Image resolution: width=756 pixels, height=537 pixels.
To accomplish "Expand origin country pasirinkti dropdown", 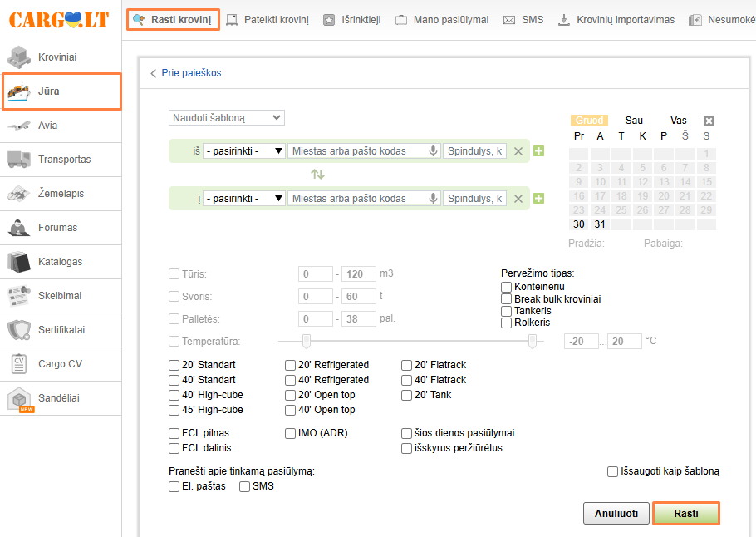I will [x=244, y=151].
